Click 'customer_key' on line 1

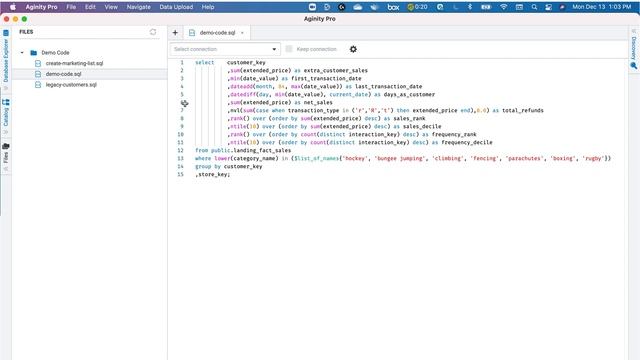[246, 62]
